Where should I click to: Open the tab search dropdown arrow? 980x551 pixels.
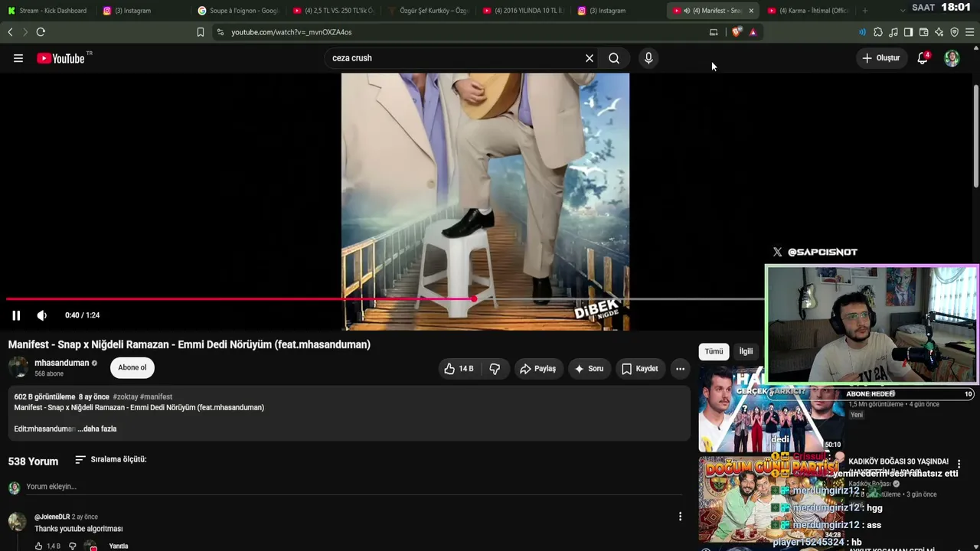pos(902,10)
